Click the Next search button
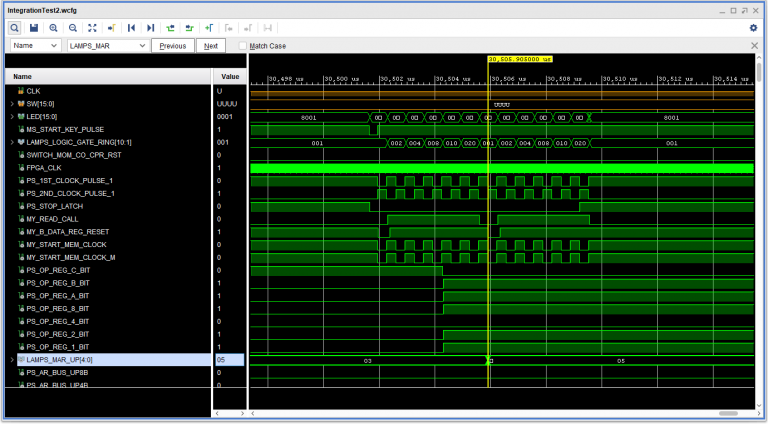Image resolution: width=768 pixels, height=424 pixels. pos(210,46)
